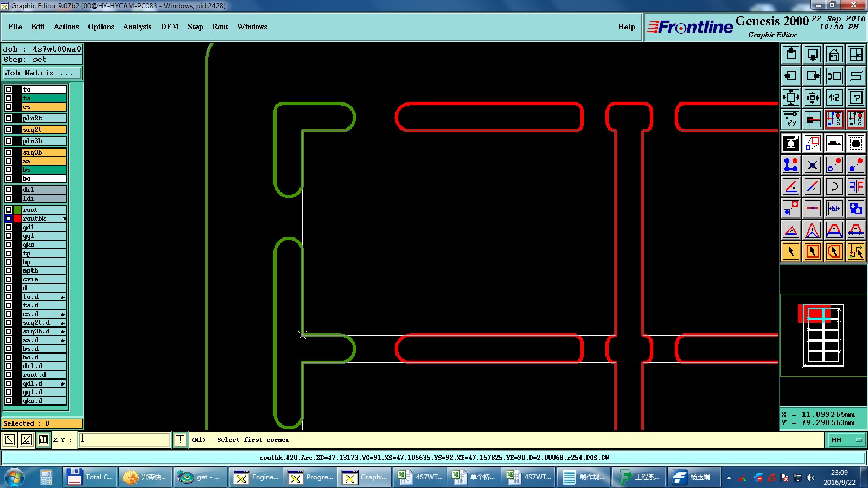Click the pan left view icon
The image size is (868, 488).
[x=791, y=76]
